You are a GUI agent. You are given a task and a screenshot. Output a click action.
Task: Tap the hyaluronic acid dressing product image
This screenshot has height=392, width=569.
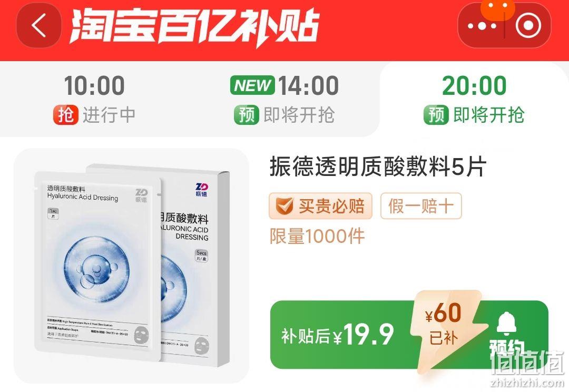(x=131, y=266)
